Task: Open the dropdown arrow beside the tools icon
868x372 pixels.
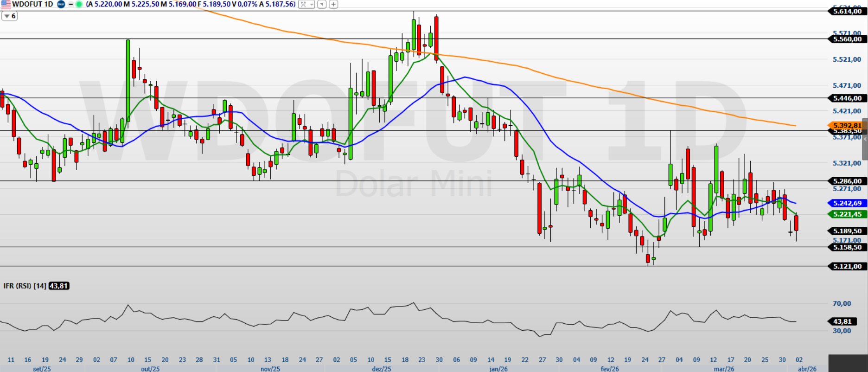Action: (312, 4)
